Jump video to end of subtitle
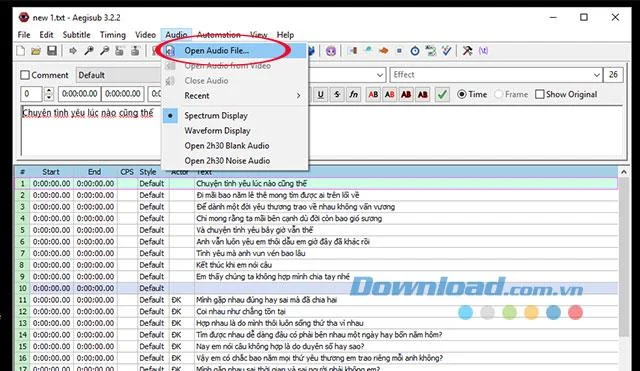 [x=135, y=51]
